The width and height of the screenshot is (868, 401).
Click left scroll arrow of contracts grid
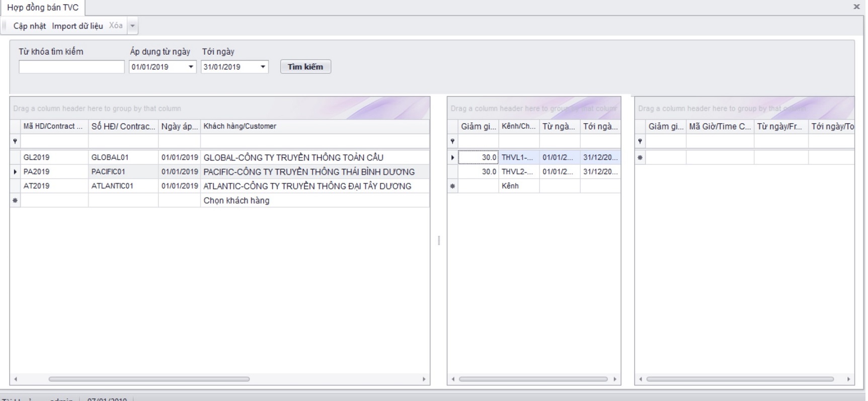[x=16, y=379]
